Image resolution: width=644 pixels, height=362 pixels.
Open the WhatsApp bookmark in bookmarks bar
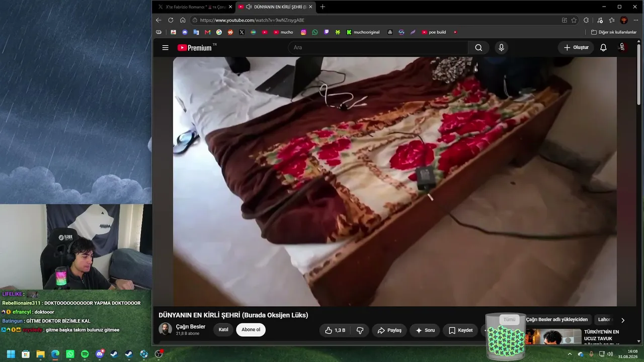point(315,32)
